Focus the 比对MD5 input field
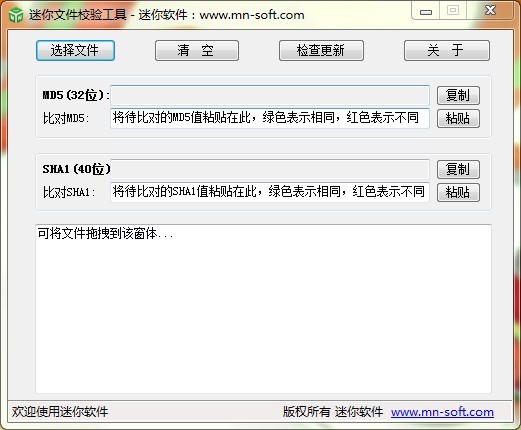The height and width of the screenshot is (430, 521). pyautogui.click(x=270, y=118)
